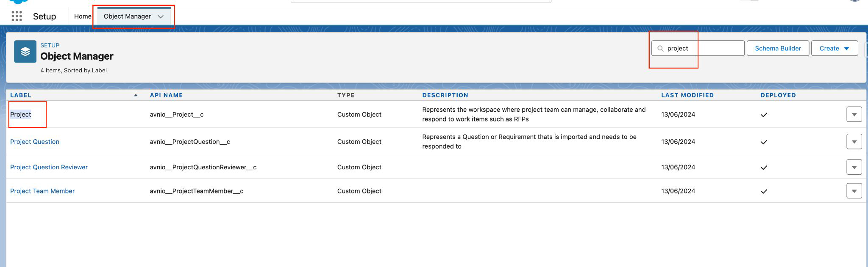Open the Project Question Reviewer object

[x=49, y=167]
